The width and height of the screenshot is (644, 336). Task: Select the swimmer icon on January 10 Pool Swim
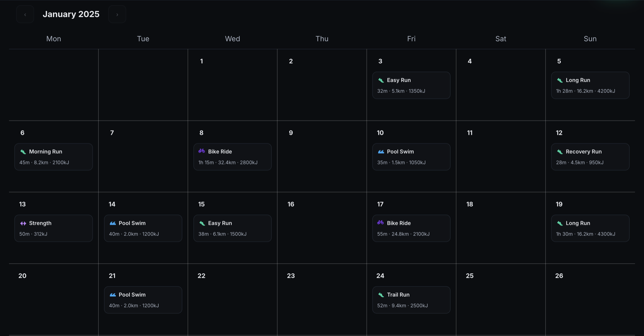click(380, 151)
